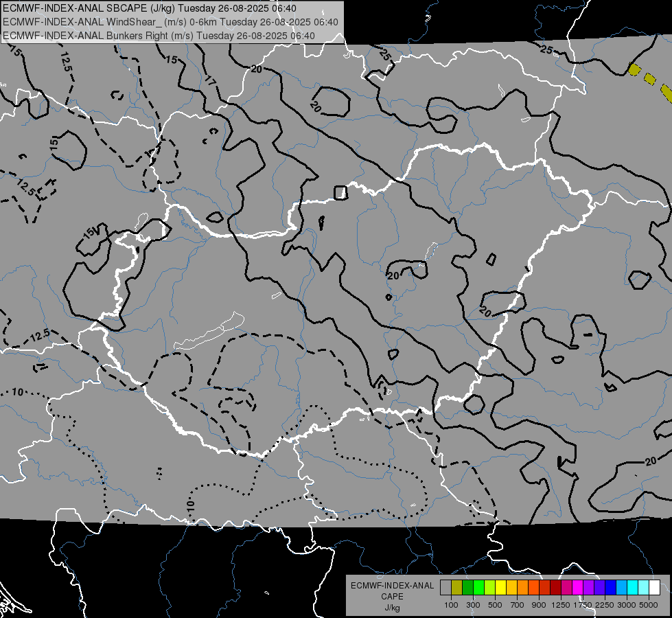Click the legend tick label 100
672x618 pixels.
click(451, 605)
